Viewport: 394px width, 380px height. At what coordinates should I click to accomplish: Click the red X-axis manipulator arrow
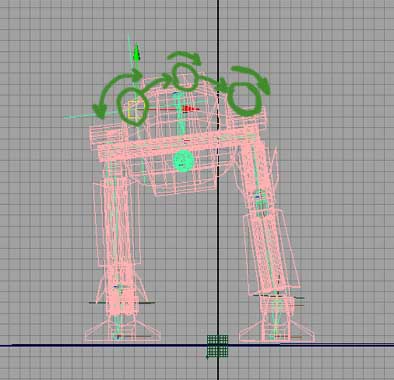(190, 109)
